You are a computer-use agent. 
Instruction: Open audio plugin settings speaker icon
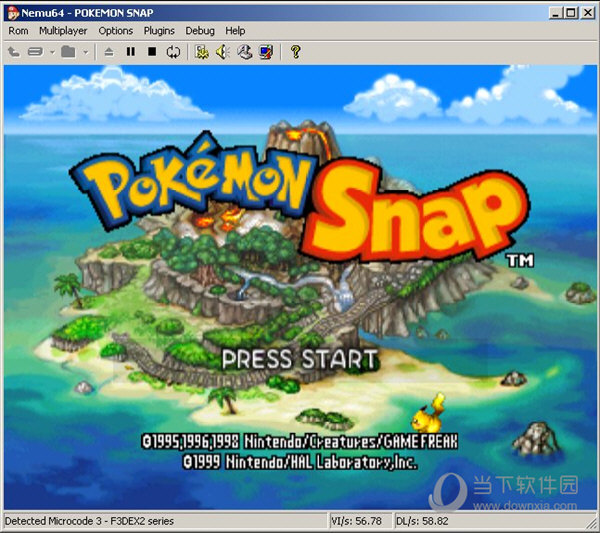tap(223, 52)
